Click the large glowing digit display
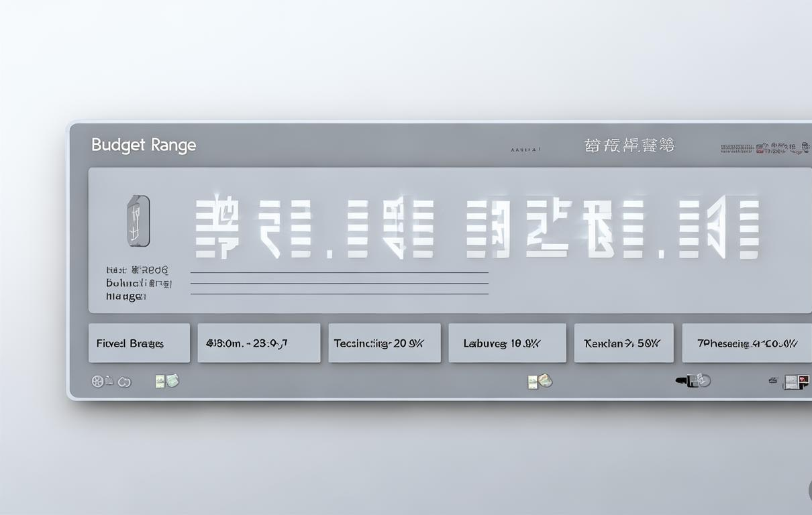Screen dimensions: 812x515 click(477, 228)
